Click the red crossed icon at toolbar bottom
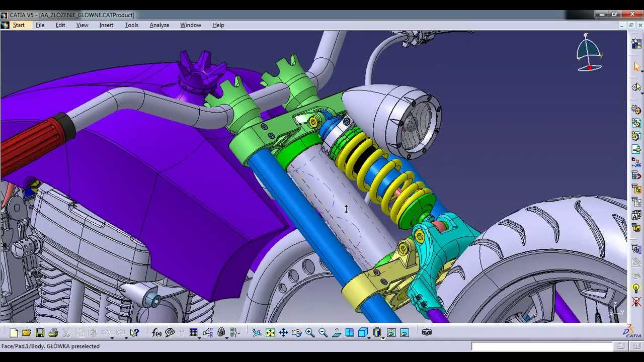 tap(636, 301)
